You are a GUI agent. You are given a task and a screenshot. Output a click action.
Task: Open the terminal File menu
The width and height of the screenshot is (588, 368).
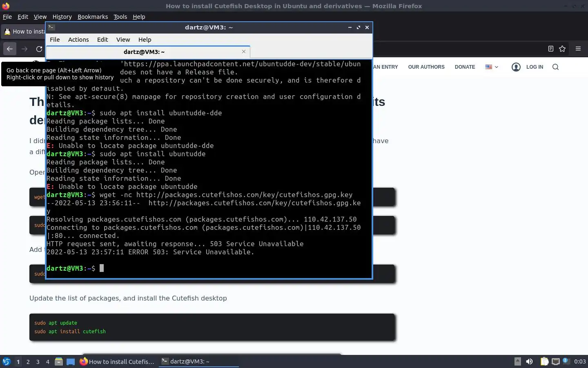click(55, 40)
